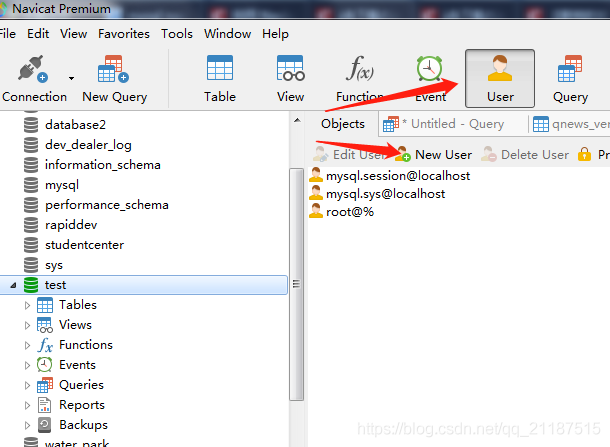The image size is (610, 447).
Task: Click the Queries icon in tree
Action: [x=45, y=385]
